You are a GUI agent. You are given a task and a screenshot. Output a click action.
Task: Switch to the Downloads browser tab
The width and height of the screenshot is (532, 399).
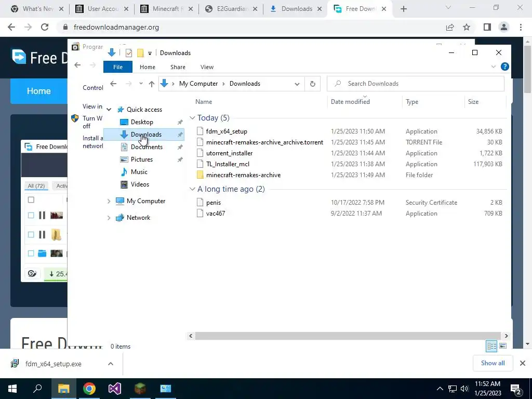(296, 9)
